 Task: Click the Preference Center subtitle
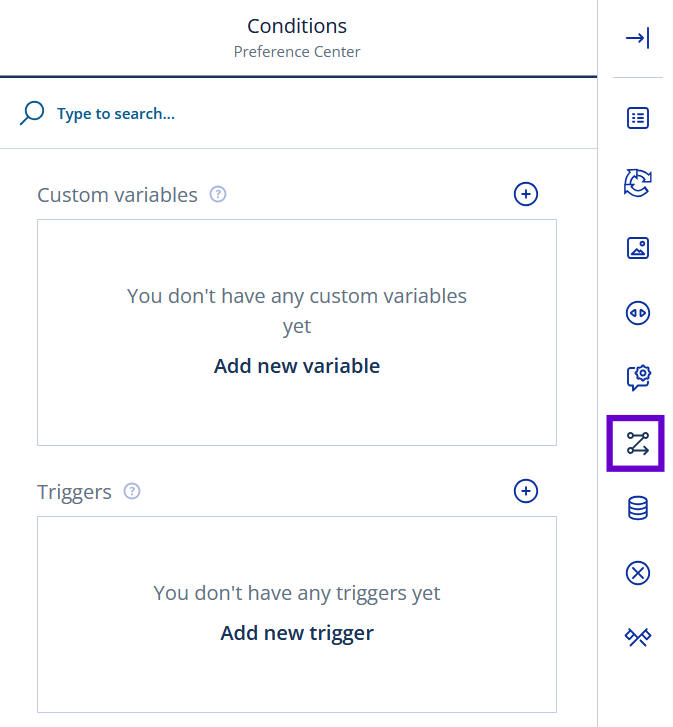[297, 51]
